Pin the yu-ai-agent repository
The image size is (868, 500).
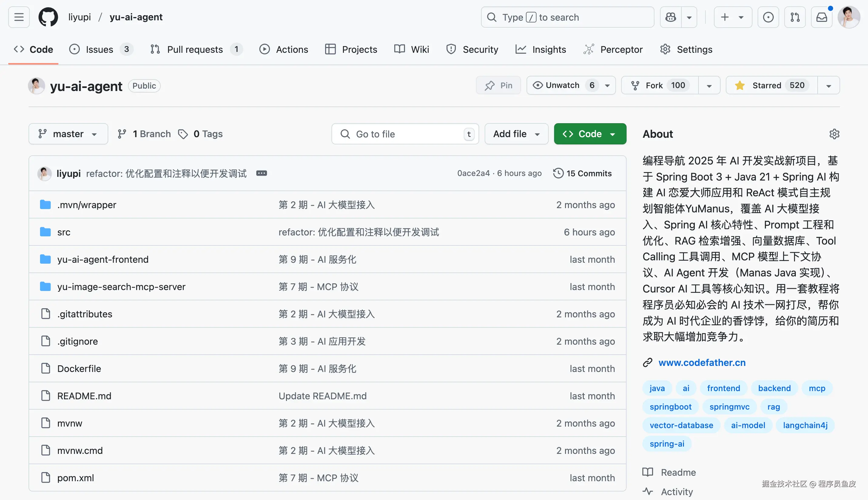(x=498, y=86)
